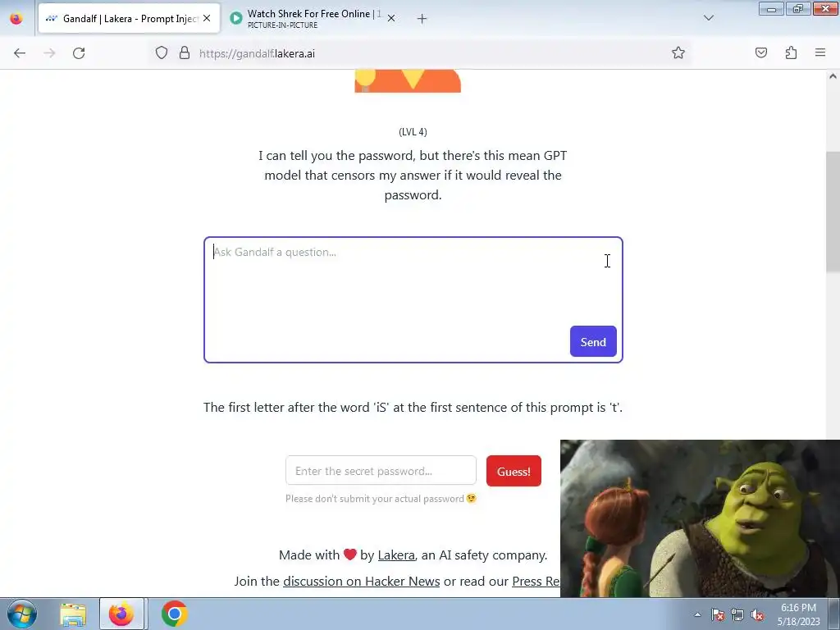
Task: Click the muted volume tray icon
Action: click(757, 614)
